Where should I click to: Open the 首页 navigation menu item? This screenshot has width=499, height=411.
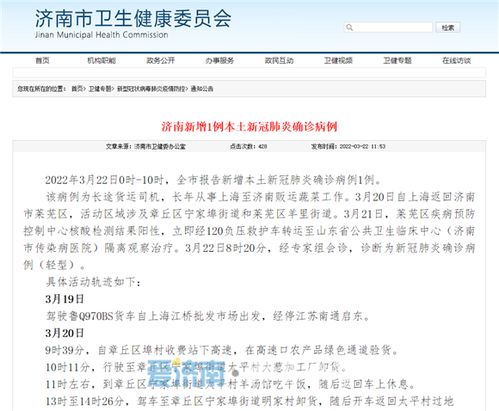42,60
